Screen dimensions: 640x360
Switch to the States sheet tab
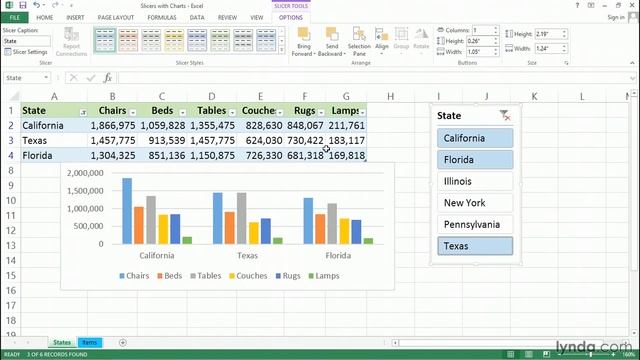62,342
